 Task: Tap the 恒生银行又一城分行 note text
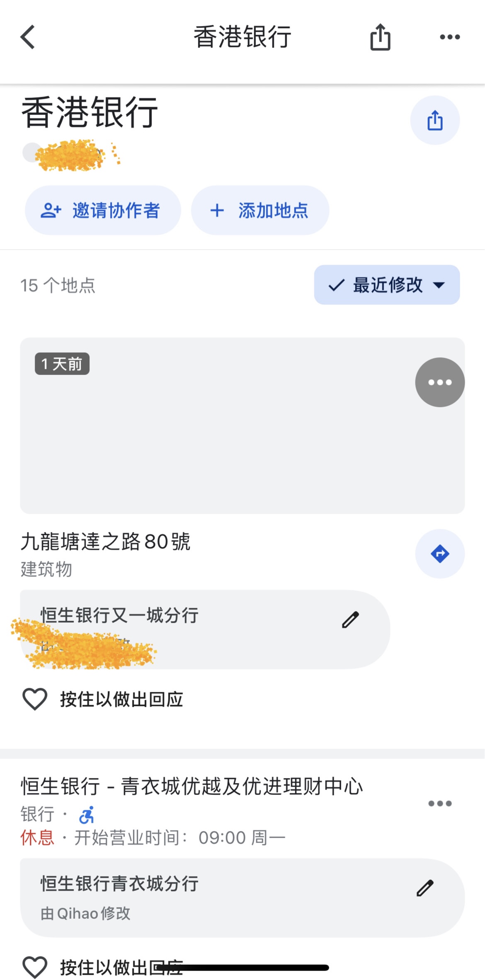(x=119, y=616)
